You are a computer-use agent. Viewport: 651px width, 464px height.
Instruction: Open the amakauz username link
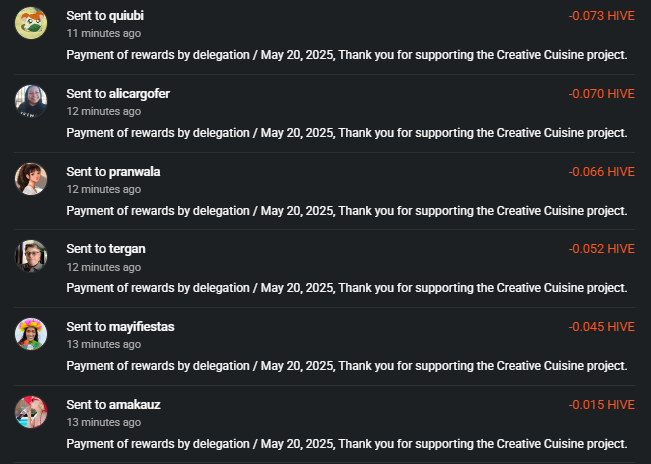(135, 405)
